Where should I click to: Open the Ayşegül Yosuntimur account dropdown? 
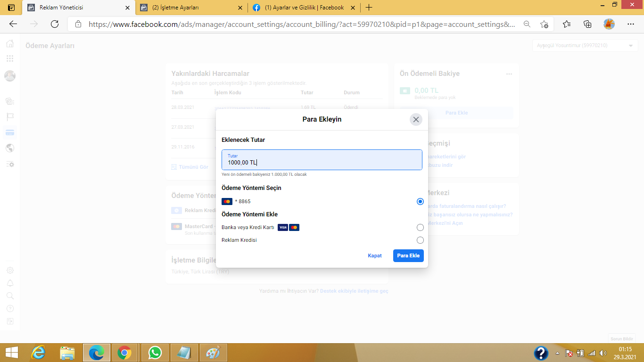click(x=585, y=46)
